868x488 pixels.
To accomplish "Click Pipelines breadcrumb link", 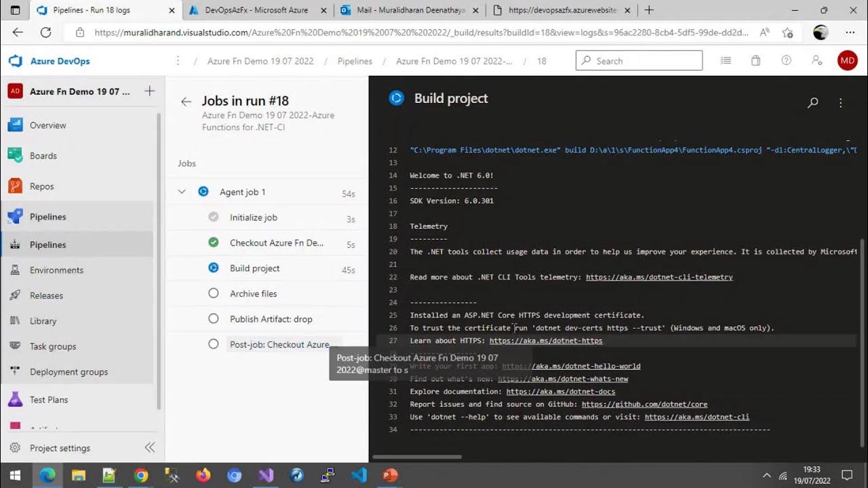I will 355,61.
